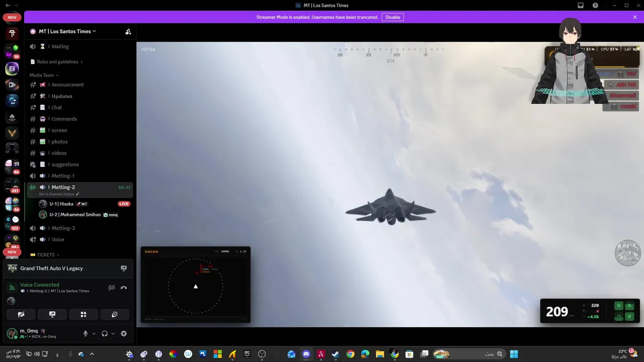
Task: Open Discord Direct Messages home with NEW badge
Action: (x=12, y=17)
